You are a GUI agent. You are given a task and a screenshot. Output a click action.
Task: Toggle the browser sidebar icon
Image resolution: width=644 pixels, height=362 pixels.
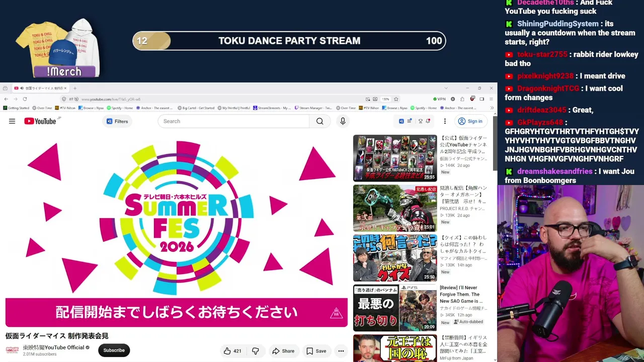(481, 99)
